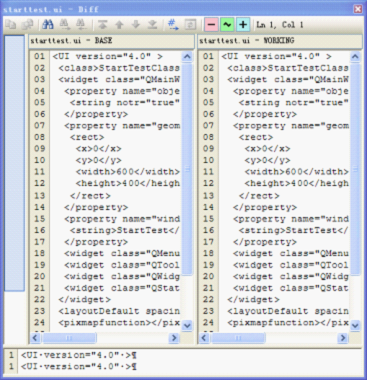Select the 'starttest.ui - BASE' pane header
Viewport: 367px width, 380px height.
click(x=111, y=41)
